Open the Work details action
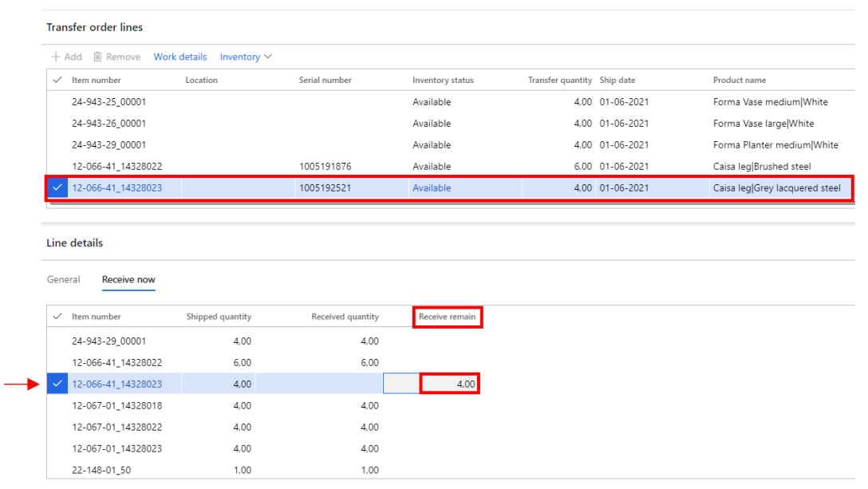 pos(180,57)
